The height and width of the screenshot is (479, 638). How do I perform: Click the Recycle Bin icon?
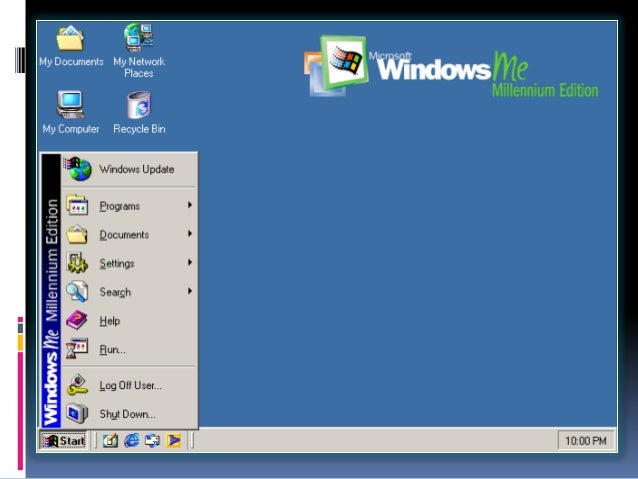point(138,106)
